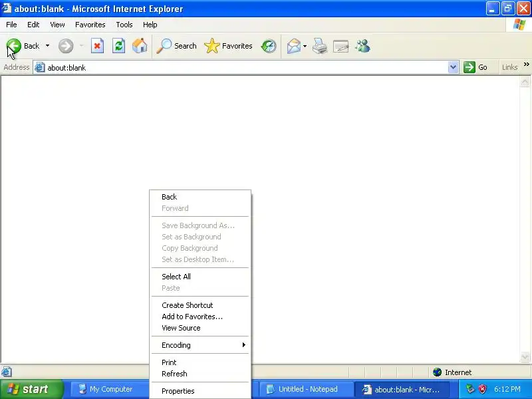Screen dimensions: 532x399
Task: Choose Select All in the context menu
Action: [x=200, y=277]
